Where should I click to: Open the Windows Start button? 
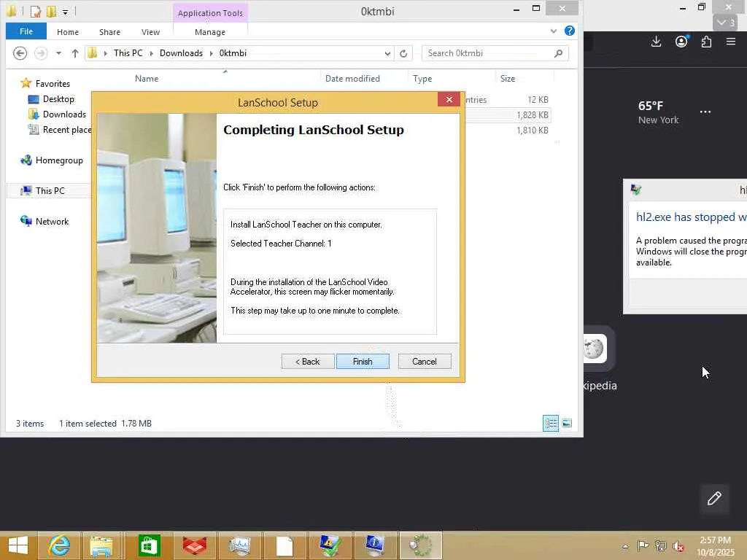click(18, 545)
